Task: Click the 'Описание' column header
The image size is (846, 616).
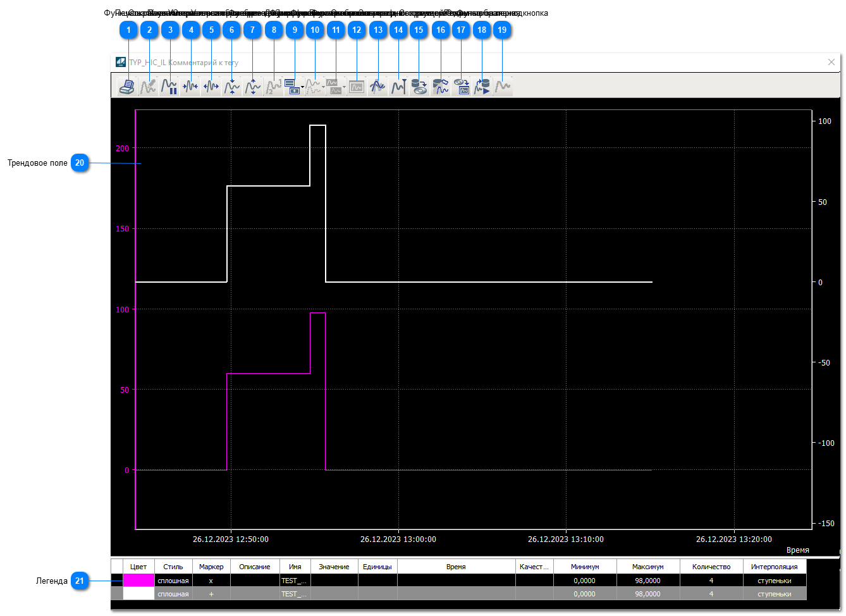Action: (255, 567)
